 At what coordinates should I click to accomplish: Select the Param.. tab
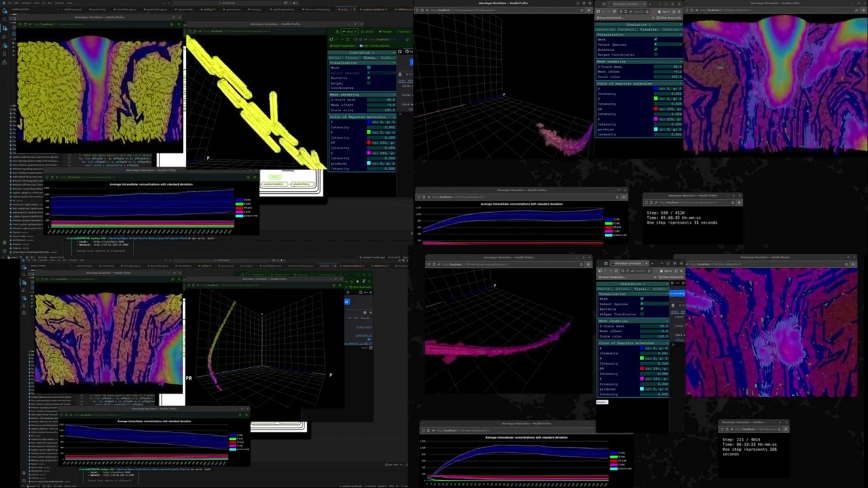(353, 58)
